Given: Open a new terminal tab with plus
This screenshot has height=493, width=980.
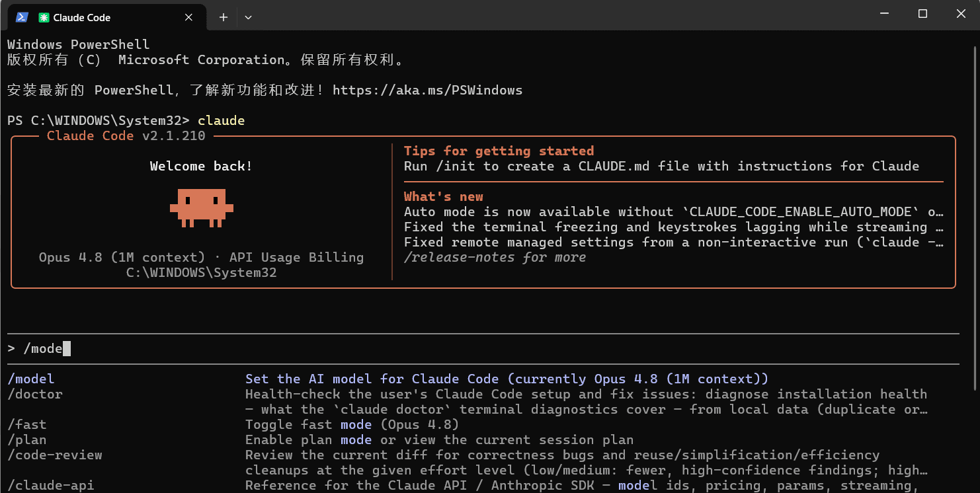Looking at the screenshot, I should pos(224,18).
